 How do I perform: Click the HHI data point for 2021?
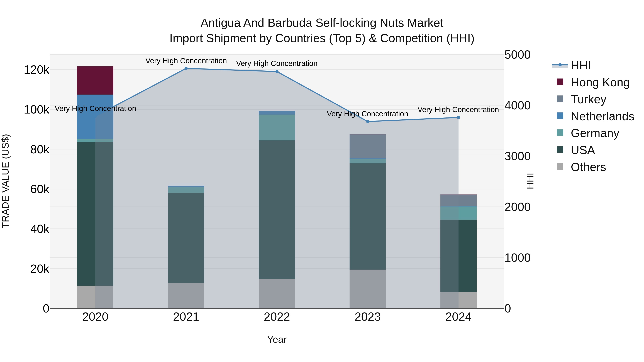[x=186, y=68]
